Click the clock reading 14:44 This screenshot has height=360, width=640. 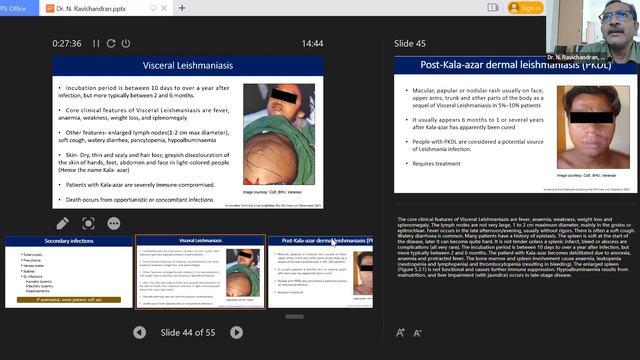(312, 43)
